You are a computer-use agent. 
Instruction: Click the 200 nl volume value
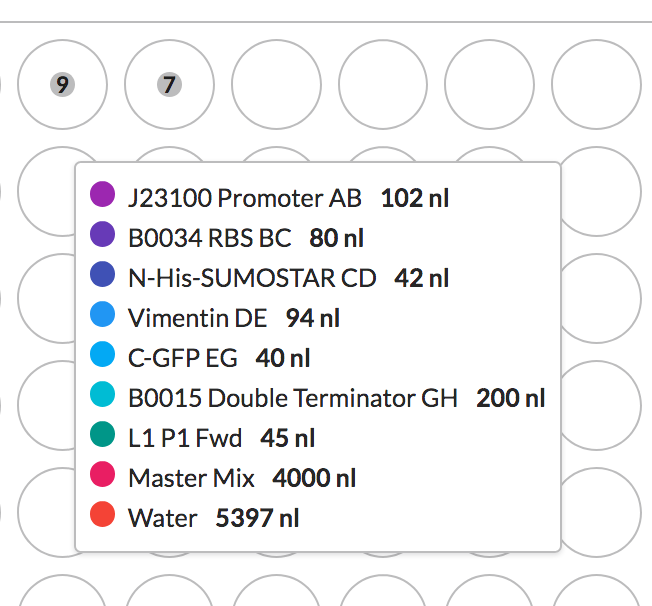click(510, 398)
